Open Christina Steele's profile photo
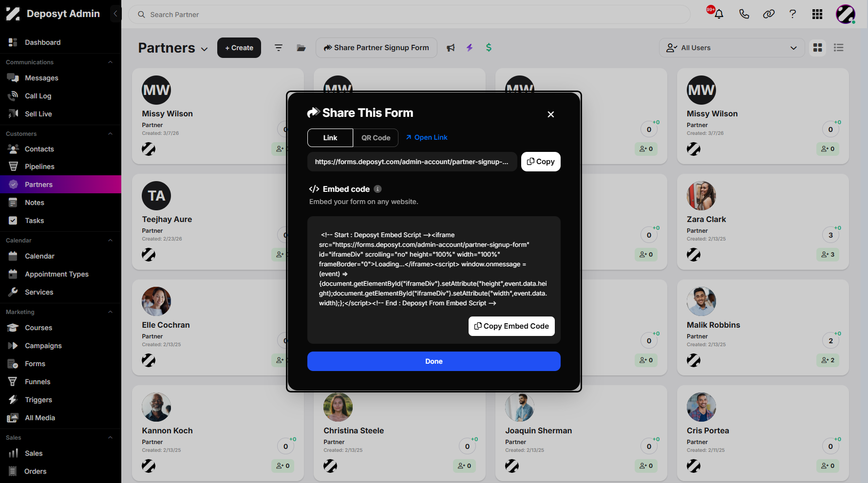This screenshot has width=868, height=483. point(338,407)
